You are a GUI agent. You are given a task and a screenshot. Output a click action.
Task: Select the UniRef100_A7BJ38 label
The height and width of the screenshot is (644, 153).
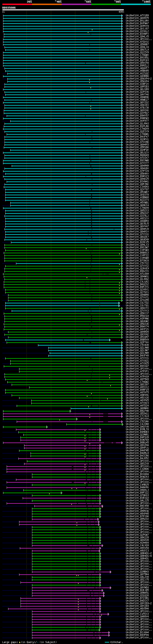[x=137, y=108]
